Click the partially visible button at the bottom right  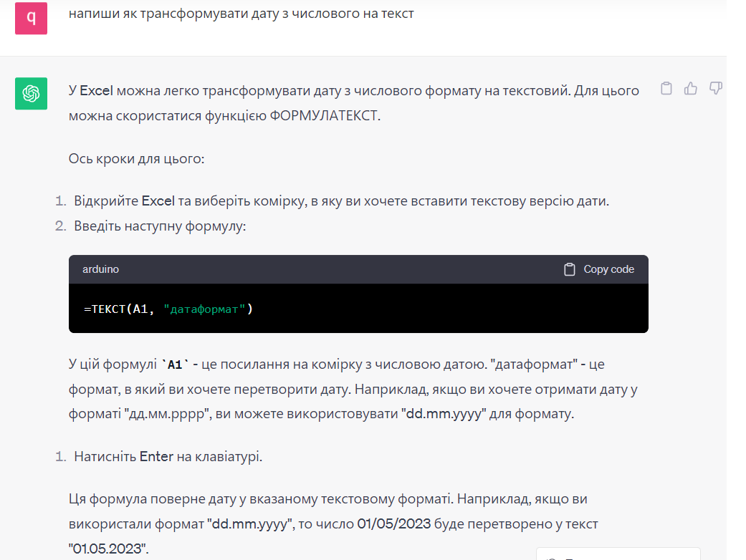pyautogui.click(x=618, y=554)
